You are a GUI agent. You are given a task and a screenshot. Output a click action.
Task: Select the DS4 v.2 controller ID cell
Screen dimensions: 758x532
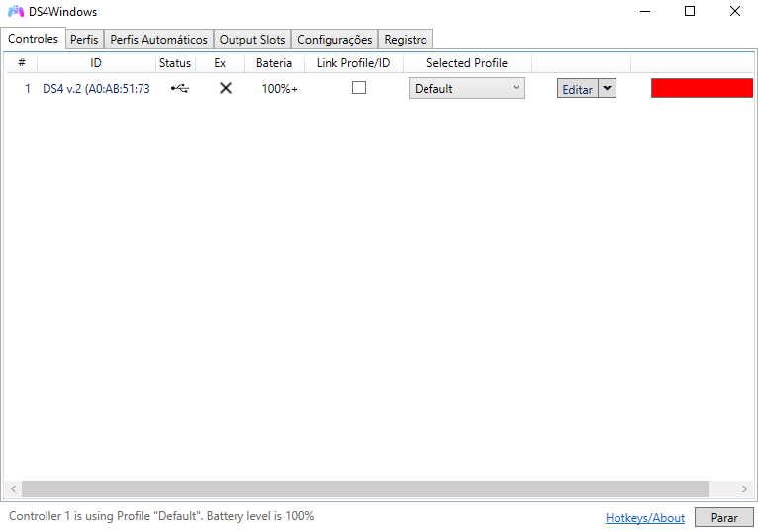tap(96, 89)
